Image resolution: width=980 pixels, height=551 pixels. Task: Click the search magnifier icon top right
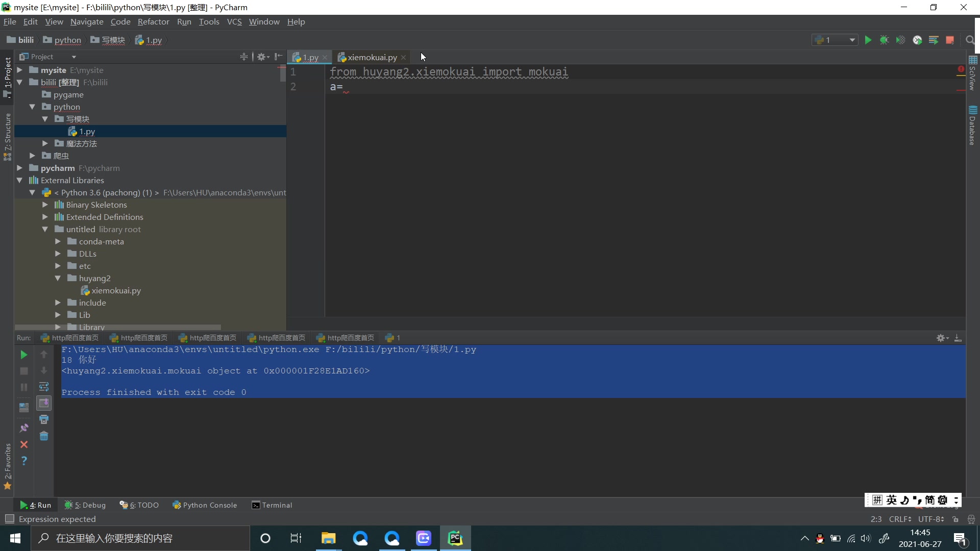(970, 40)
